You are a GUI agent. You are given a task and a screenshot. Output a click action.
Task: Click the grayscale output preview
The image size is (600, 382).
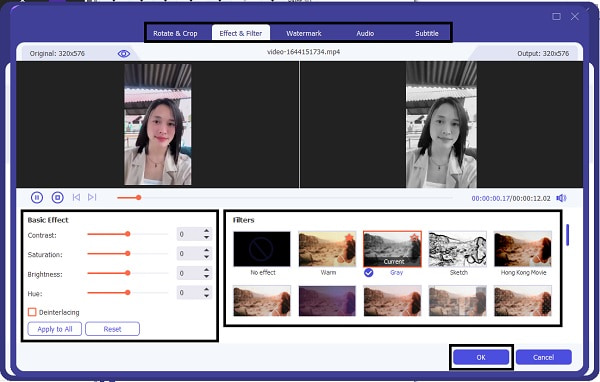[441, 124]
